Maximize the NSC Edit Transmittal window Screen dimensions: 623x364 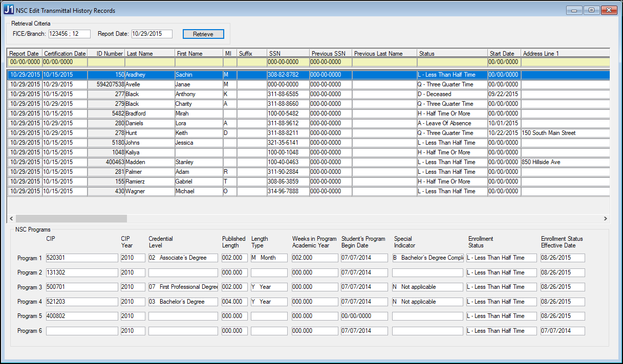(x=591, y=10)
